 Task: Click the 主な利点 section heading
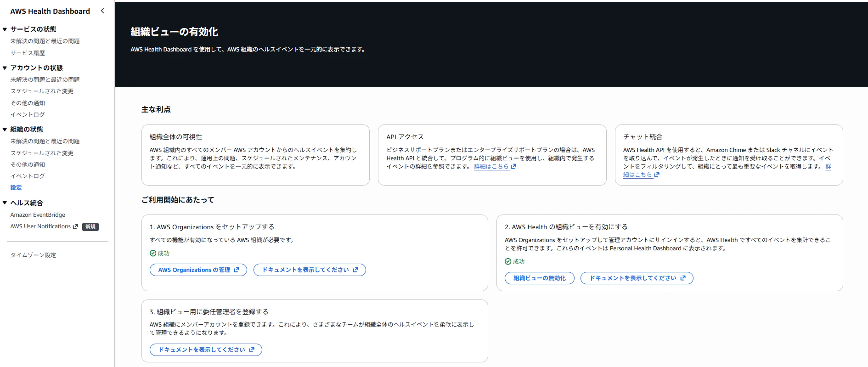156,109
